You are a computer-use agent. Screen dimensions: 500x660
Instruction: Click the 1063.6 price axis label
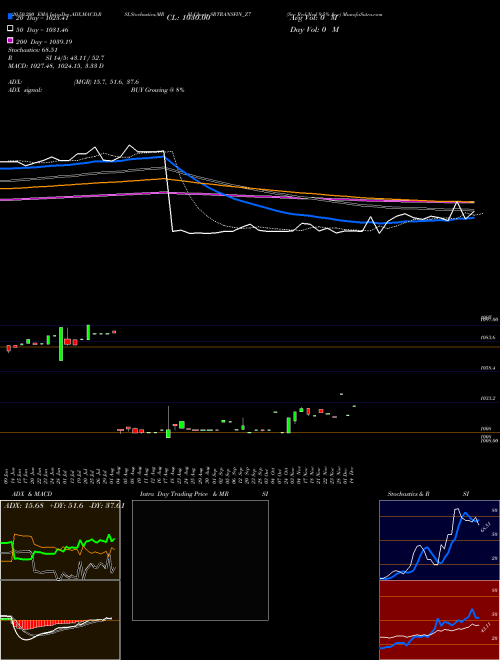coord(488,337)
